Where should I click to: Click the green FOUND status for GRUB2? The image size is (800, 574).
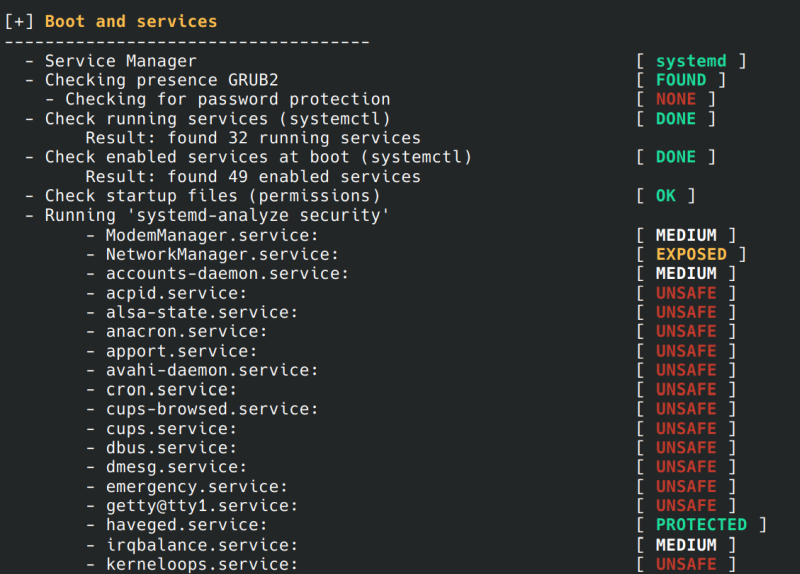click(681, 80)
